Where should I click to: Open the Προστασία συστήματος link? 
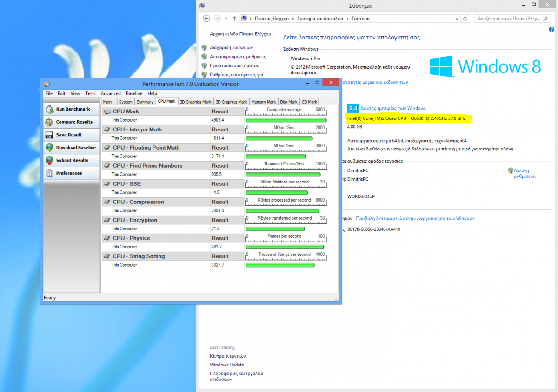(x=234, y=65)
